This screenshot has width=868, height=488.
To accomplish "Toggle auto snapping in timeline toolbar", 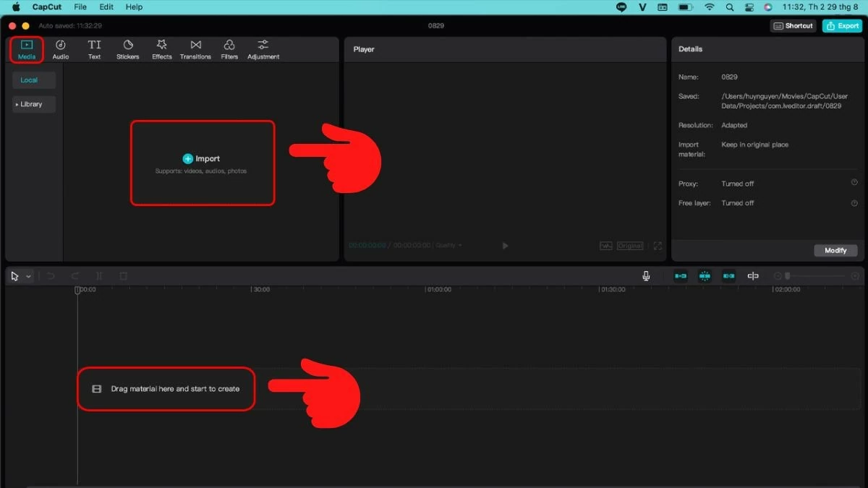I will click(705, 276).
